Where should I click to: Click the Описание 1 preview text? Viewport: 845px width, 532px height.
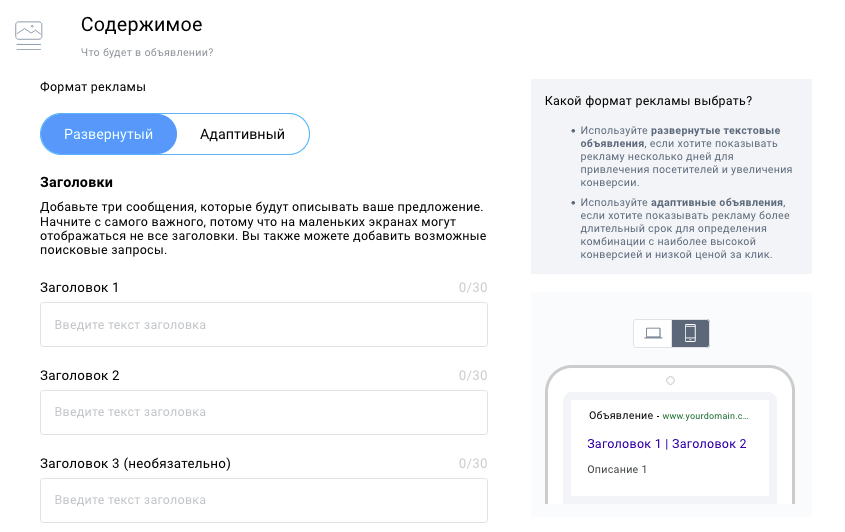(x=617, y=469)
